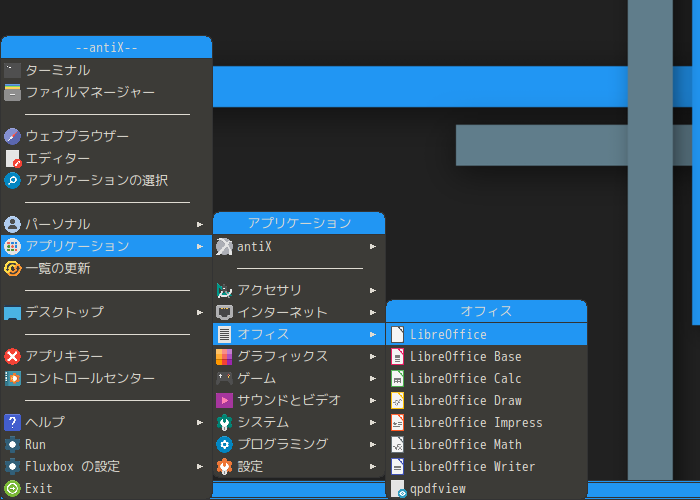Viewport: 700px width, 500px height.
Task: Open the highlighted LibreOffice entry
Action: click(x=486, y=334)
